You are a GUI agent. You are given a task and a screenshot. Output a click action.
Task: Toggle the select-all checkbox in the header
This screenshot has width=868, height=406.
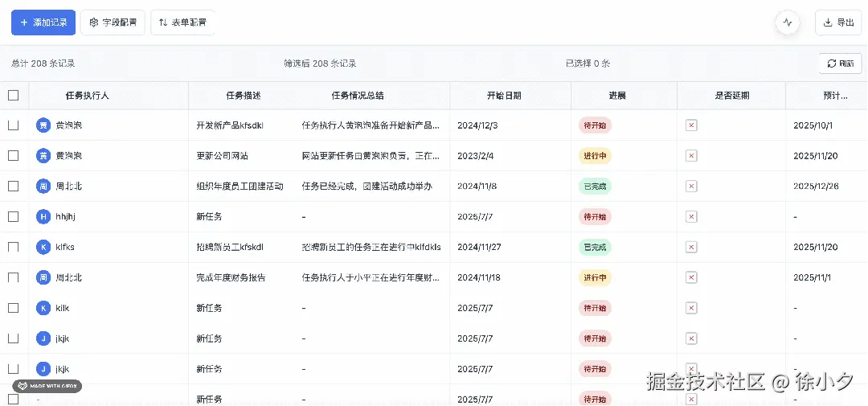click(x=14, y=95)
